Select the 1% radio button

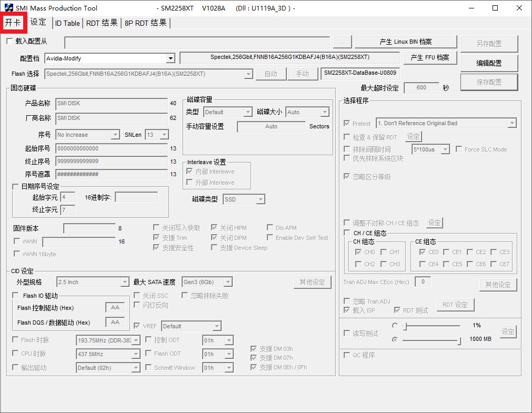pos(395,326)
